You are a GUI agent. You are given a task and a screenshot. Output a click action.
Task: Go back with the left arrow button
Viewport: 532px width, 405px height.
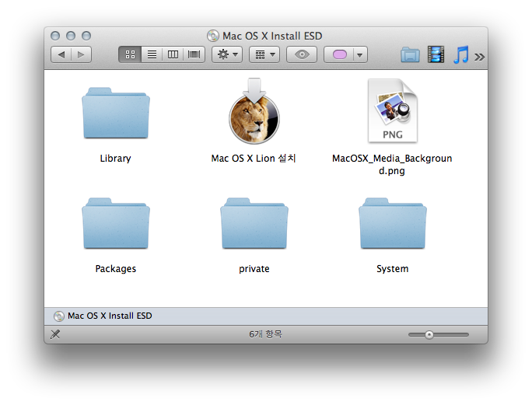(x=61, y=54)
